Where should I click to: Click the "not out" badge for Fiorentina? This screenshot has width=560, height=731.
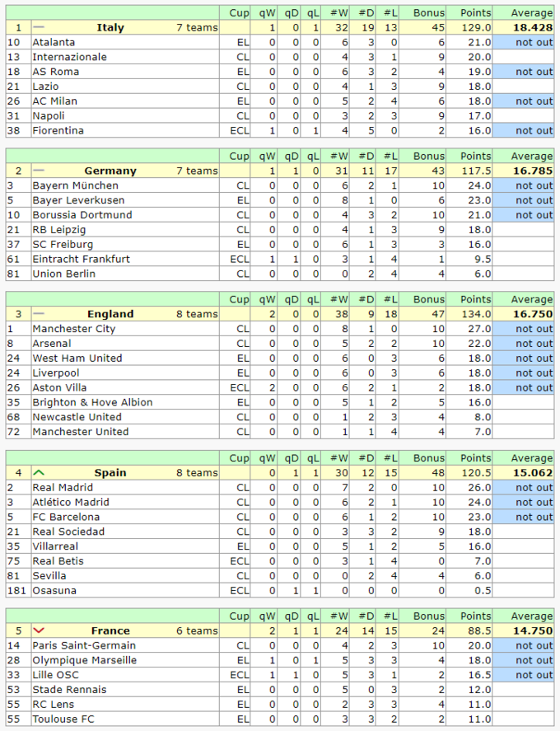coord(534,131)
